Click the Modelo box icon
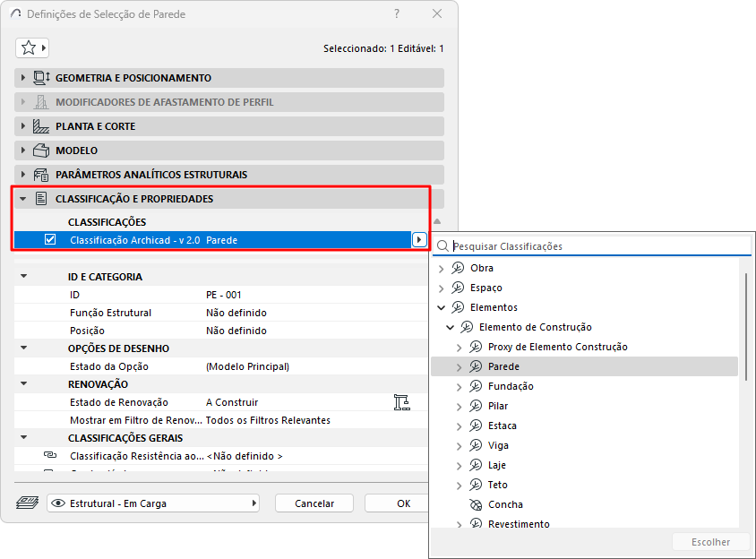The image size is (756, 559). [41, 150]
